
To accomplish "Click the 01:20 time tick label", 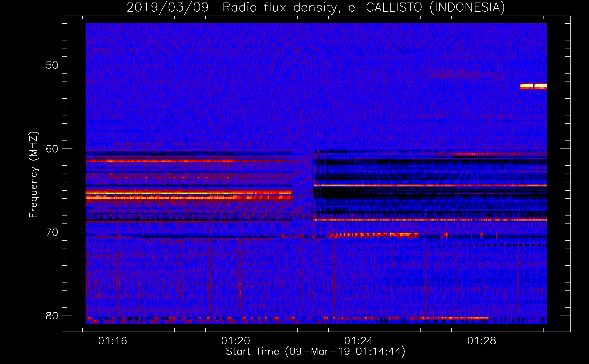I will [x=236, y=341].
